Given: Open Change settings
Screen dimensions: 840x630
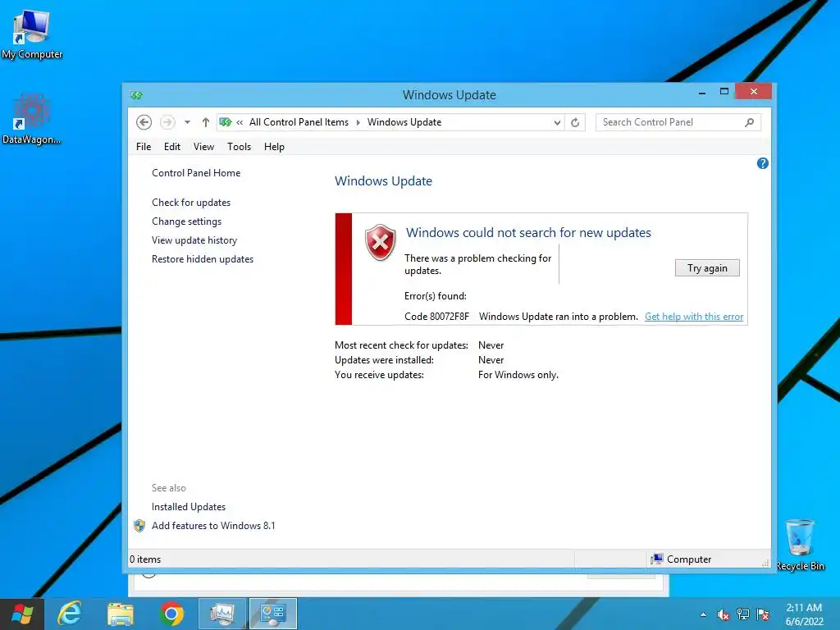Looking at the screenshot, I should (186, 221).
